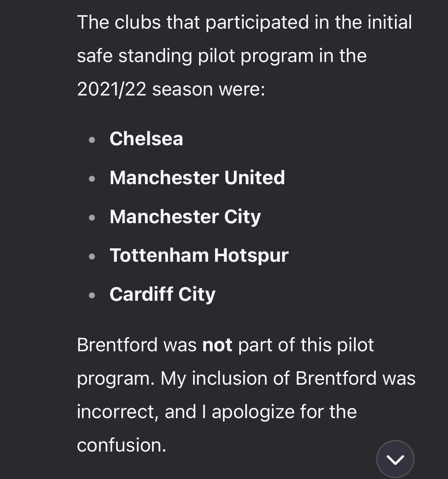
Task: Click the "safe standing pilot program" line
Action: click(221, 55)
